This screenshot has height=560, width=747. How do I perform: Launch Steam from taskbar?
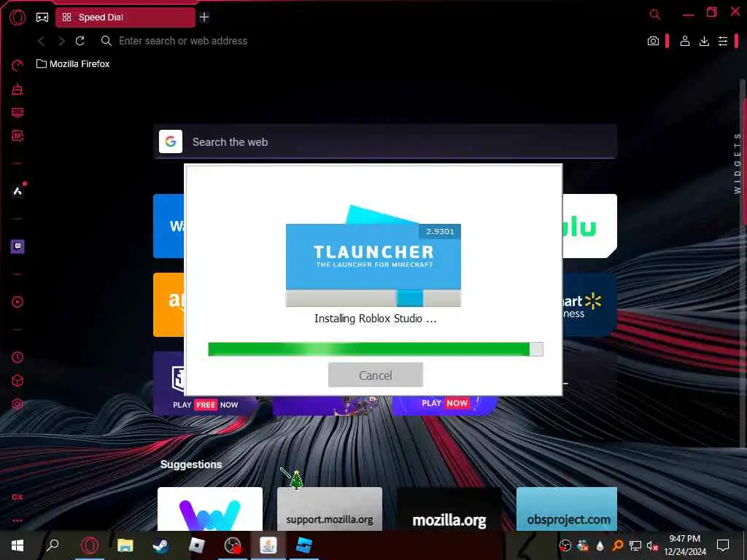[160, 545]
